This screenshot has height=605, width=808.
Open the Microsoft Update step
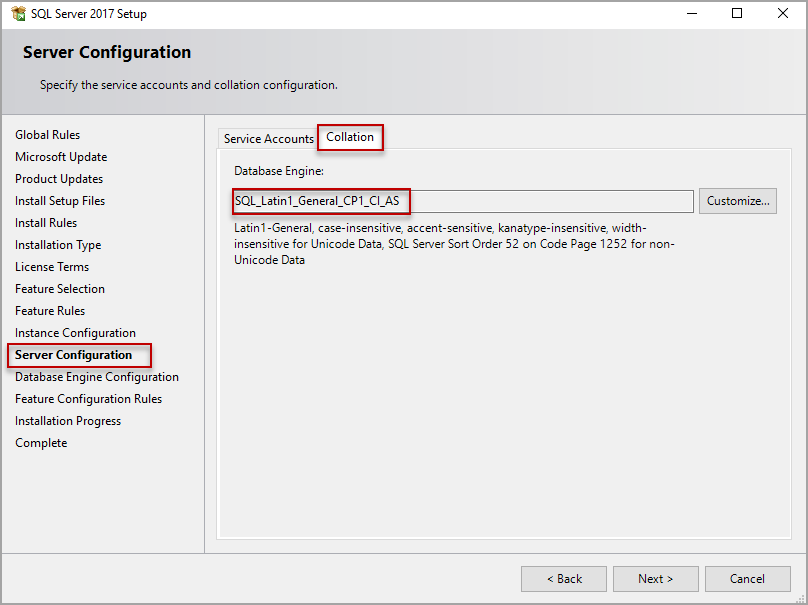pos(61,156)
